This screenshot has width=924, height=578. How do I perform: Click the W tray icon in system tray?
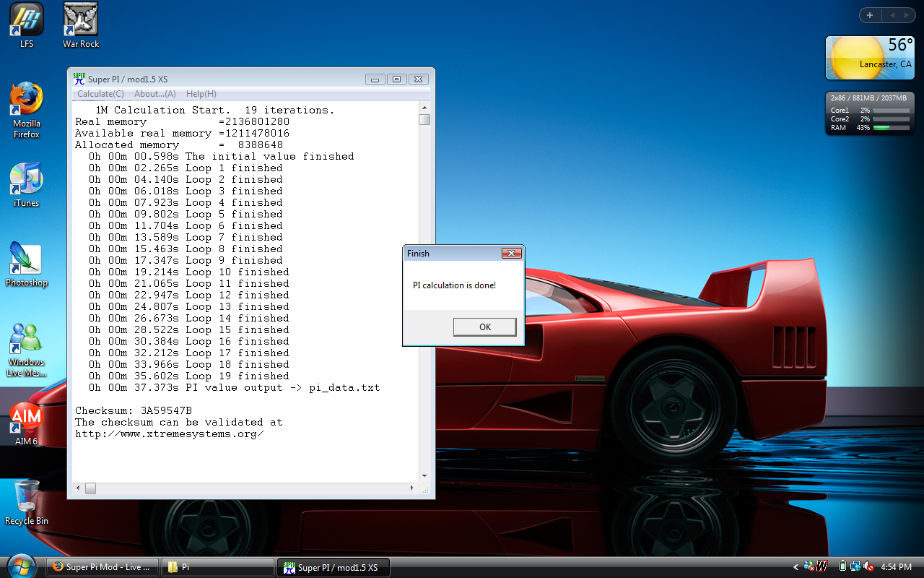[822, 567]
